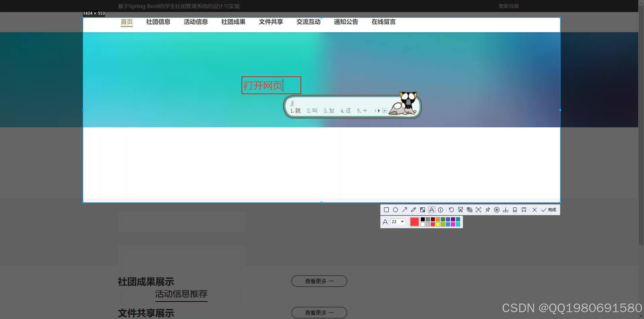Go to next IME candidate page arrow
The width and height of the screenshot is (644, 319).
pos(379,111)
